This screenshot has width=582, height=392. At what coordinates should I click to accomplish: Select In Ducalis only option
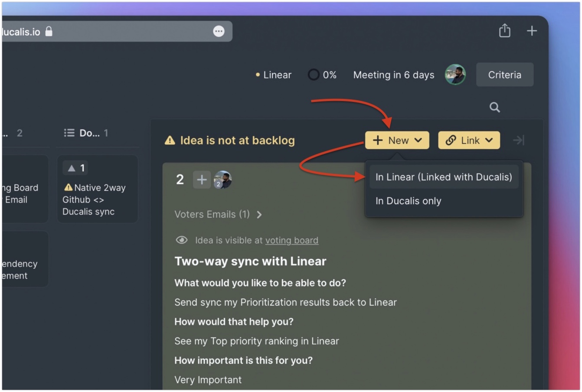click(x=408, y=201)
